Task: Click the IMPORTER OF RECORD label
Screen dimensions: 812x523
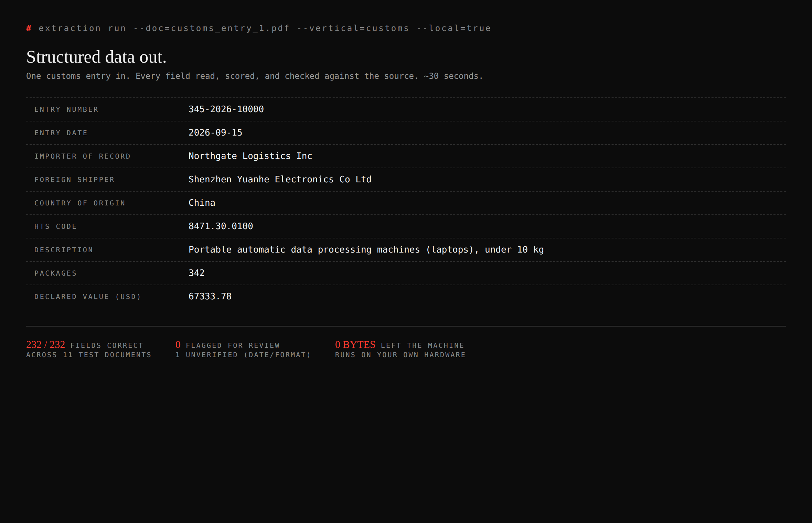Action: (x=83, y=156)
